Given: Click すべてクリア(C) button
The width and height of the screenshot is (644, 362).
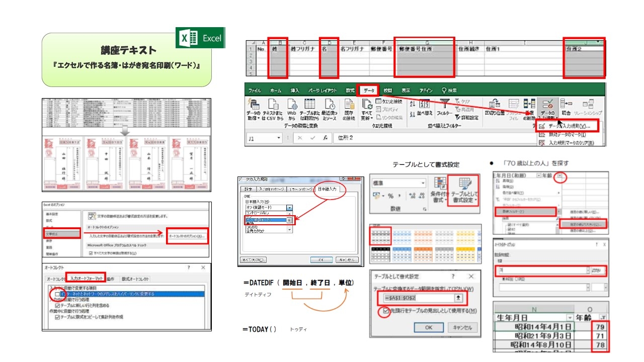Looking at the screenshot, I should tap(254, 260).
